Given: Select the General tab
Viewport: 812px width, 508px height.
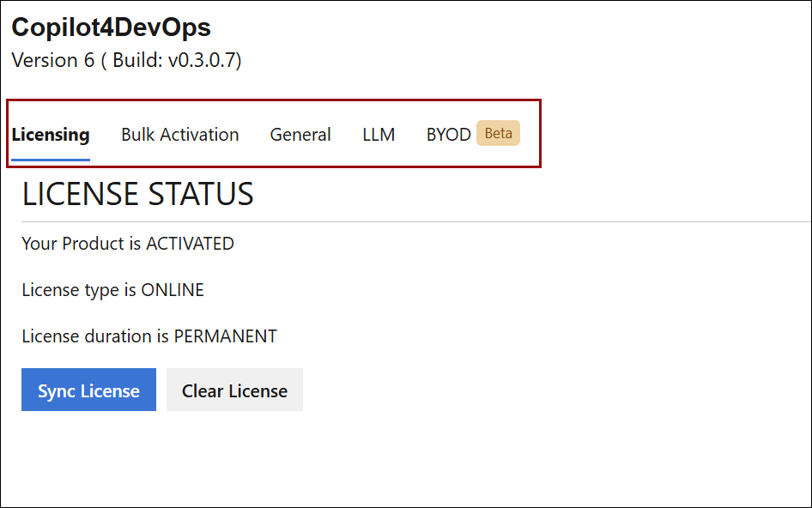Looking at the screenshot, I should tap(300, 135).
